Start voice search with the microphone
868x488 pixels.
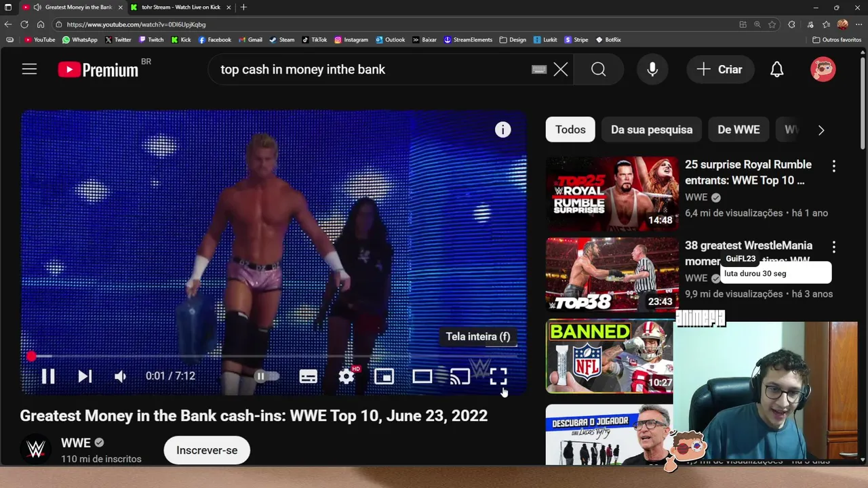[x=652, y=69]
